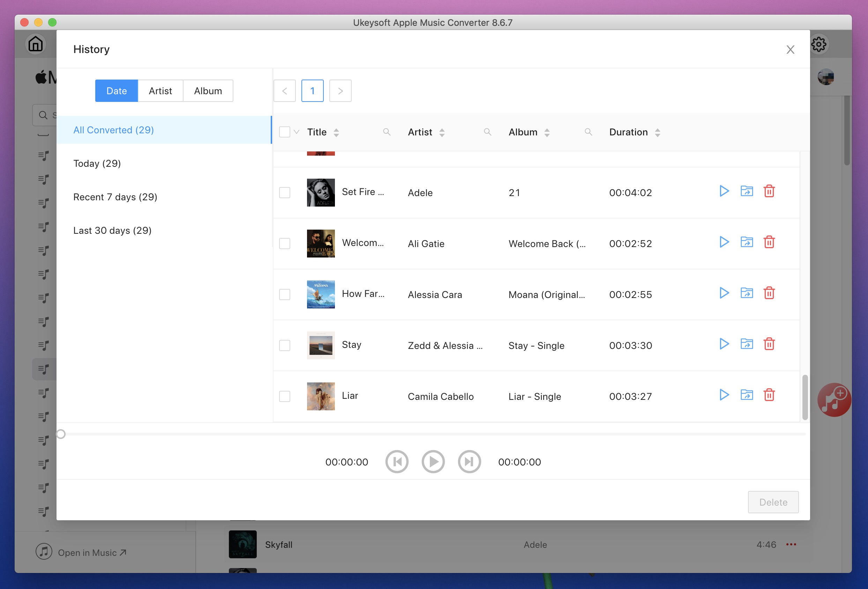Viewport: 868px width, 589px height.
Task: Switch to the Album filter tab
Action: pyautogui.click(x=208, y=91)
